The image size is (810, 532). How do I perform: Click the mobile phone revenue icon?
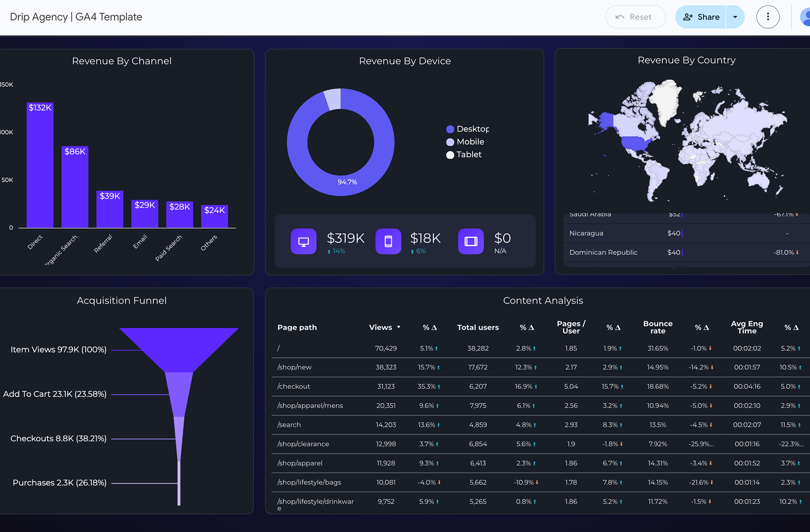pyautogui.click(x=388, y=241)
